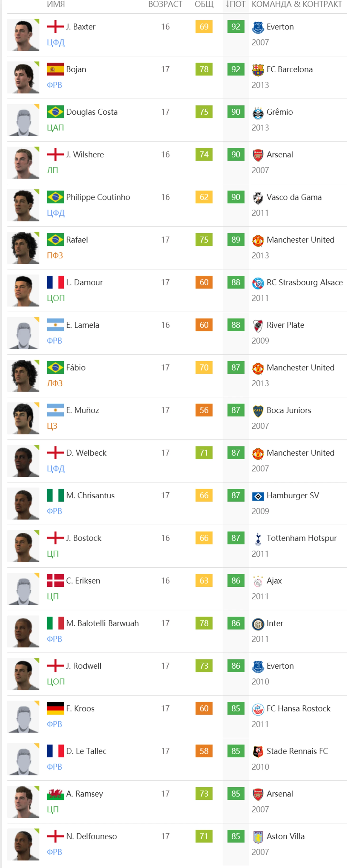Open J. Wilshere's profile link
The image size is (347, 868).
[85, 154]
